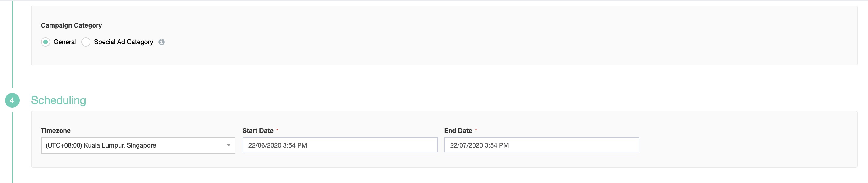
Task: Click the Scheduling section heading
Action: pyautogui.click(x=59, y=100)
